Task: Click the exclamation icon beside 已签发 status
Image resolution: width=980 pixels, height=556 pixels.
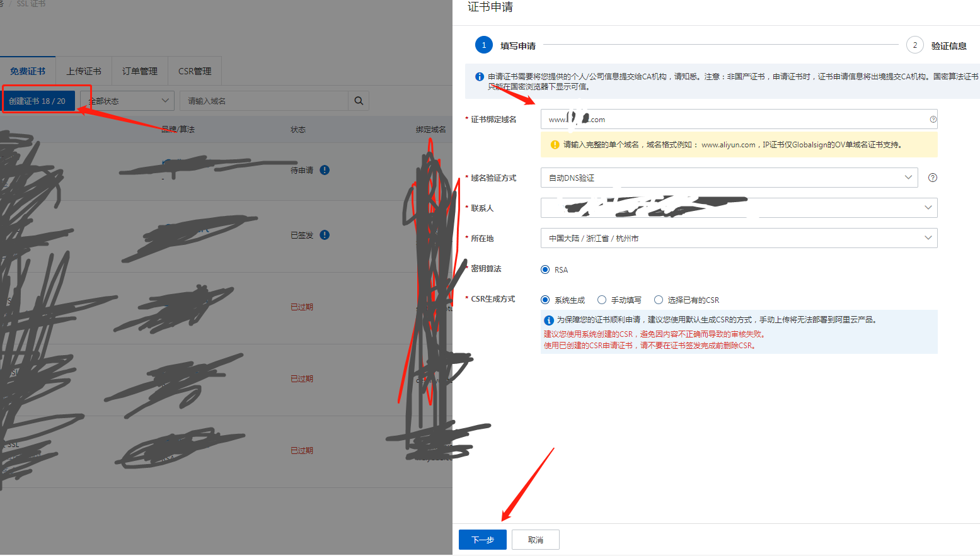Action: [325, 235]
